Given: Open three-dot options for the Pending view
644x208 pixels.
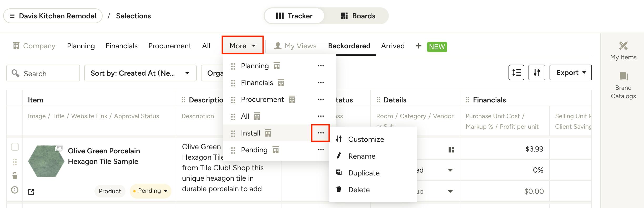Looking at the screenshot, I should tap(321, 150).
